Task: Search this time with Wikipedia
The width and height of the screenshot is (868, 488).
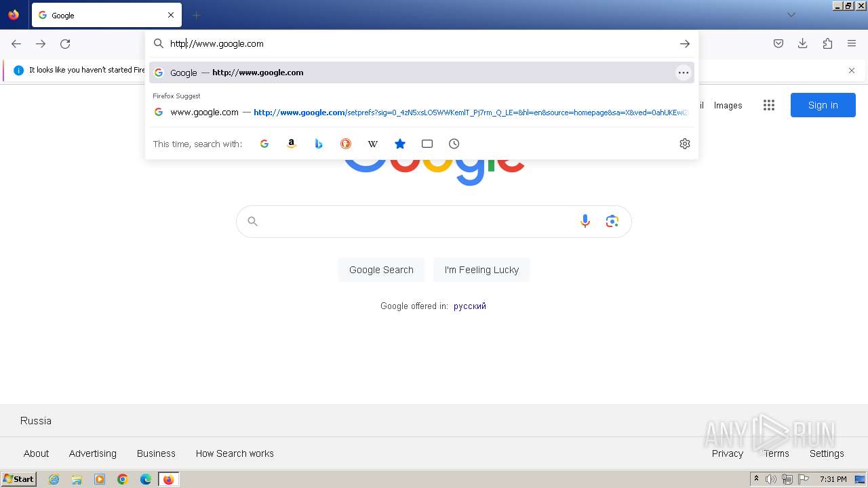Action: tap(373, 144)
